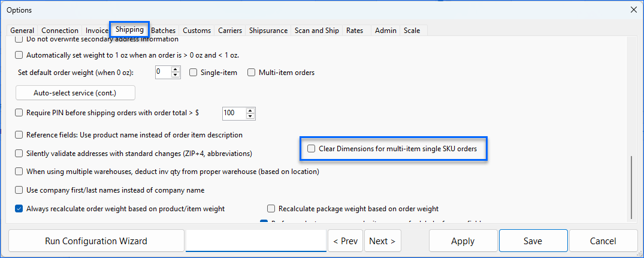
Task: Increase default order weight using up arrow
Action: (x=176, y=70)
